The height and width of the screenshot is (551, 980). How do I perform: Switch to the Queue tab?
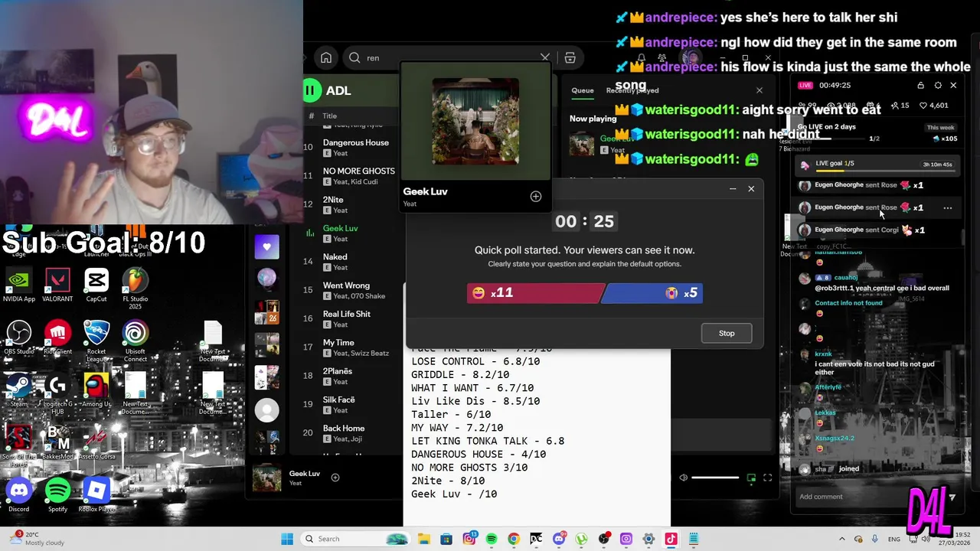pos(582,90)
